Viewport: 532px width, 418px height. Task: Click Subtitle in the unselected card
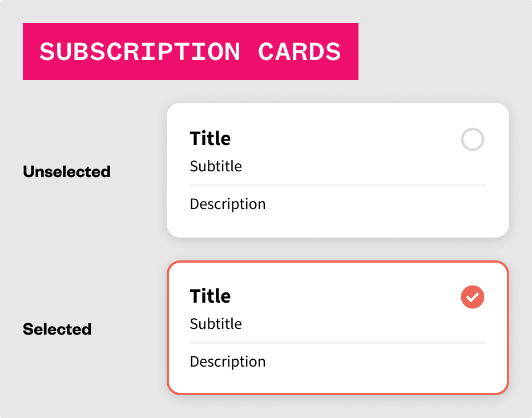pos(216,167)
